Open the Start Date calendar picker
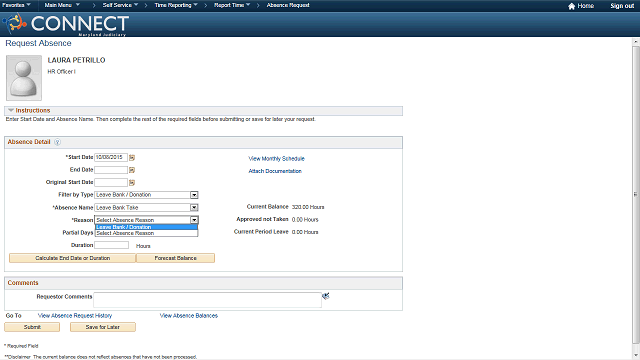 click(x=132, y=158)
